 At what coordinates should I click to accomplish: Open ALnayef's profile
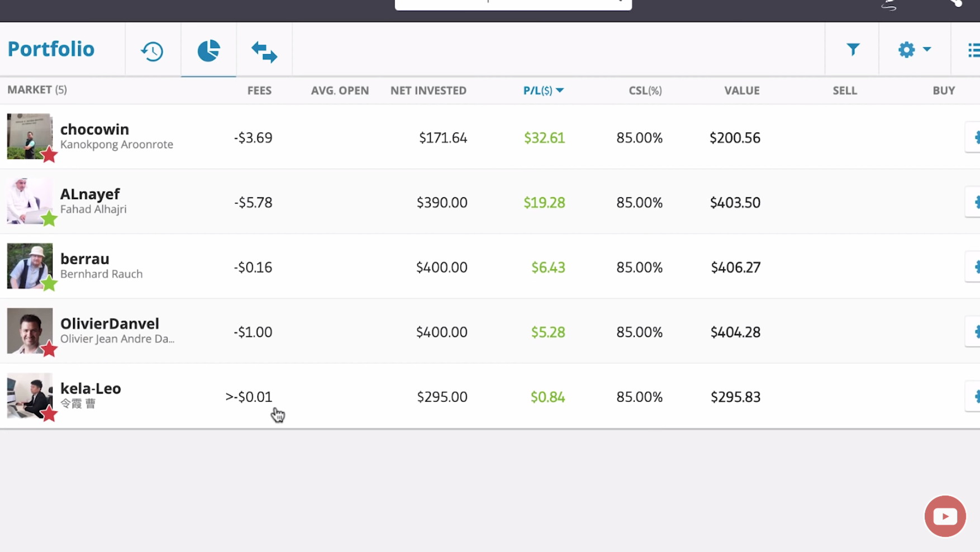coord(90,194)
